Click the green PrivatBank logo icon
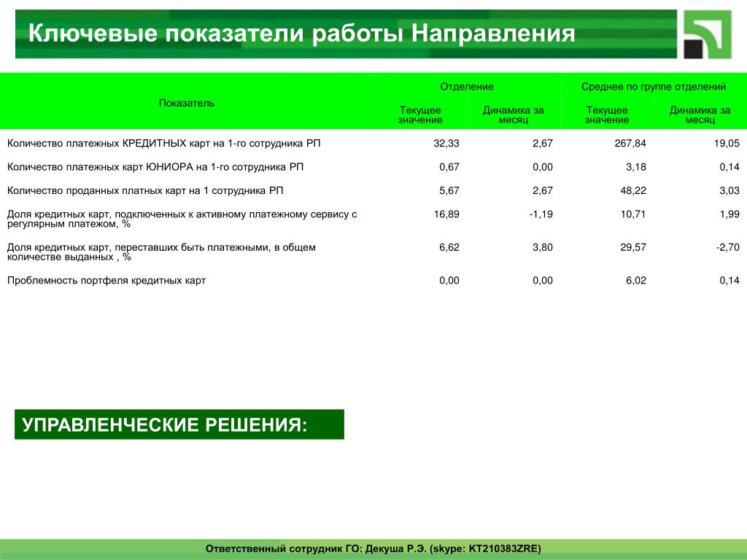Screen dimensions: 747x560 (708, 34)
